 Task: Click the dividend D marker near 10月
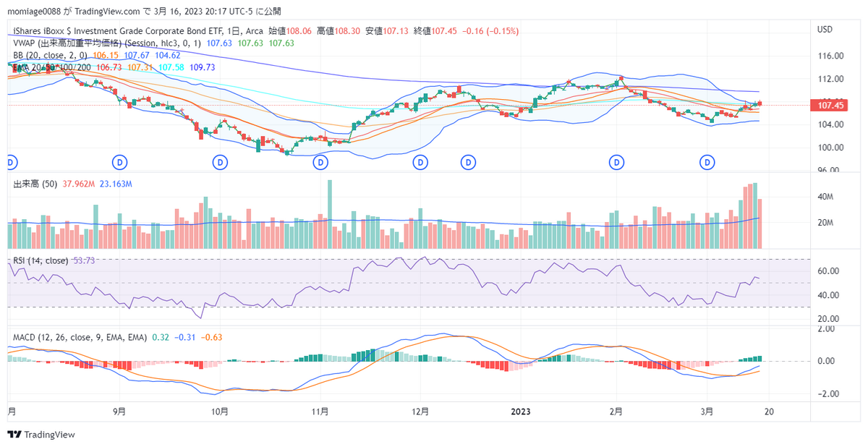pos(220,162)
